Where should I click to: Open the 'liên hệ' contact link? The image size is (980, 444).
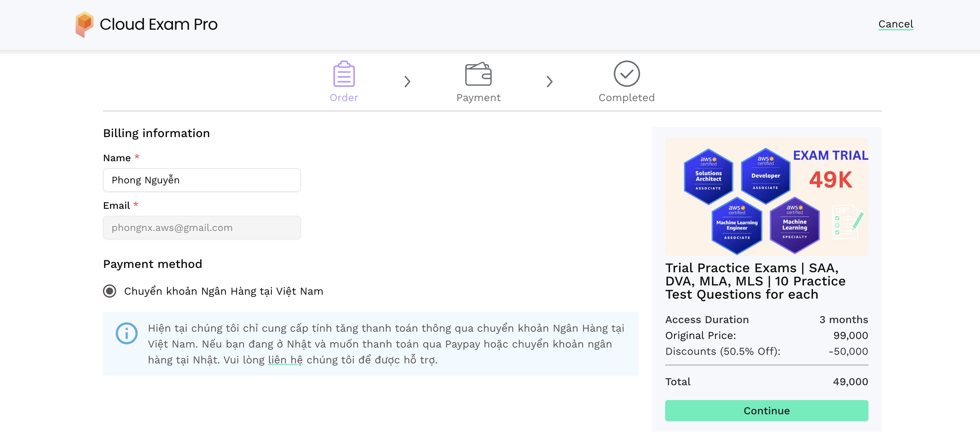click(285, 360)
